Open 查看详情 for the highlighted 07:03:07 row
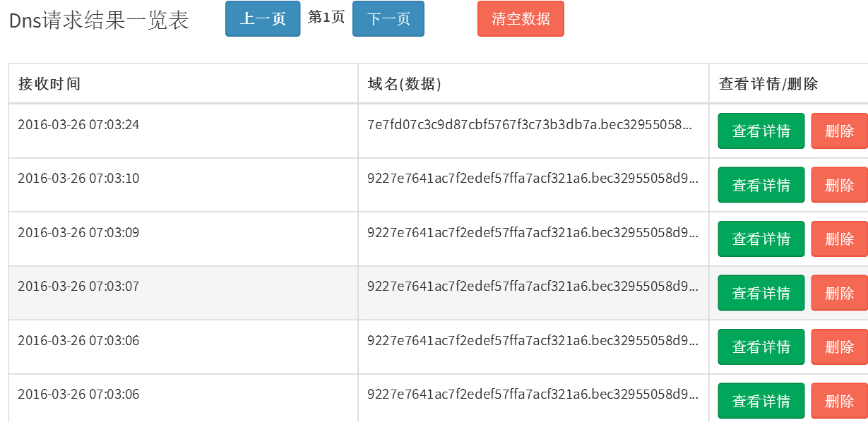 [761, 292]
